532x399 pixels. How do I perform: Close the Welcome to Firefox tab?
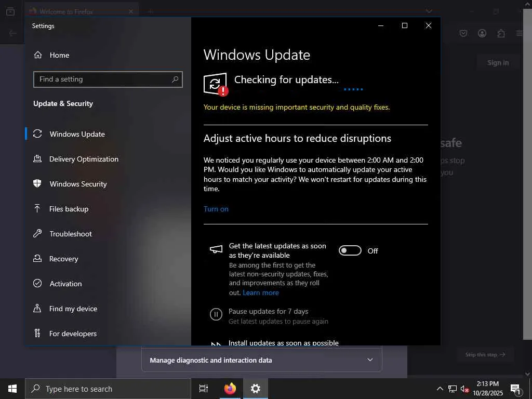(x=131, y=11)
